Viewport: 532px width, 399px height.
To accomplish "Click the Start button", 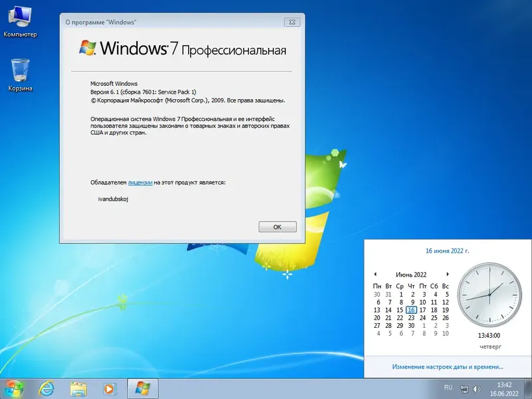I will coord(13,389).
